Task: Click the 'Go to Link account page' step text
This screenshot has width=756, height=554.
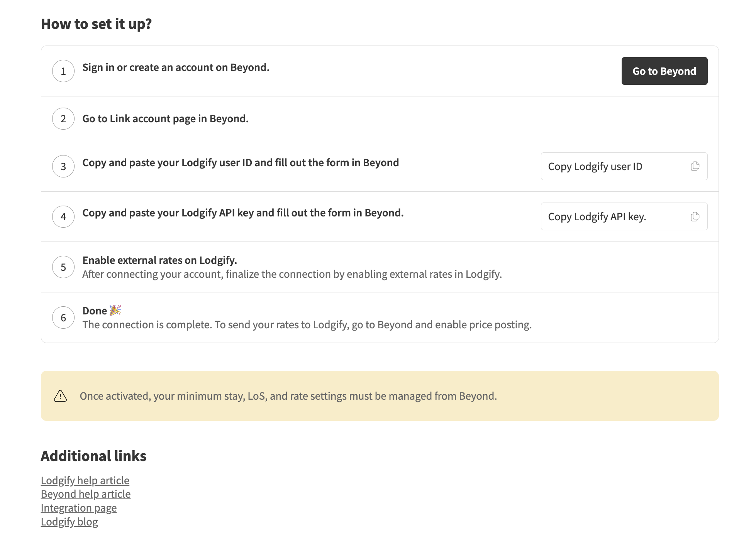Action: coord(165,119)
